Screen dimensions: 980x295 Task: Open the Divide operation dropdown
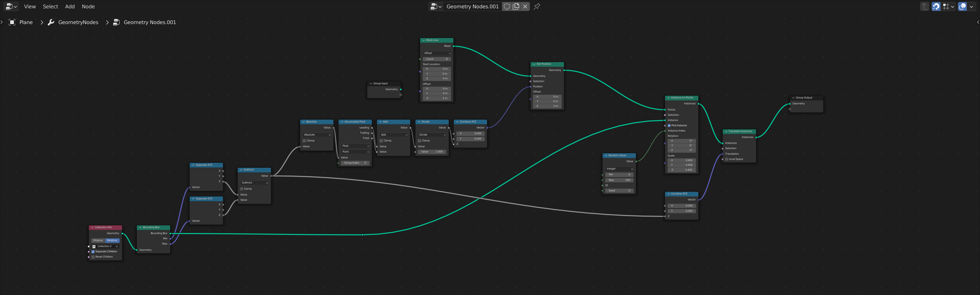click(432, 135)
